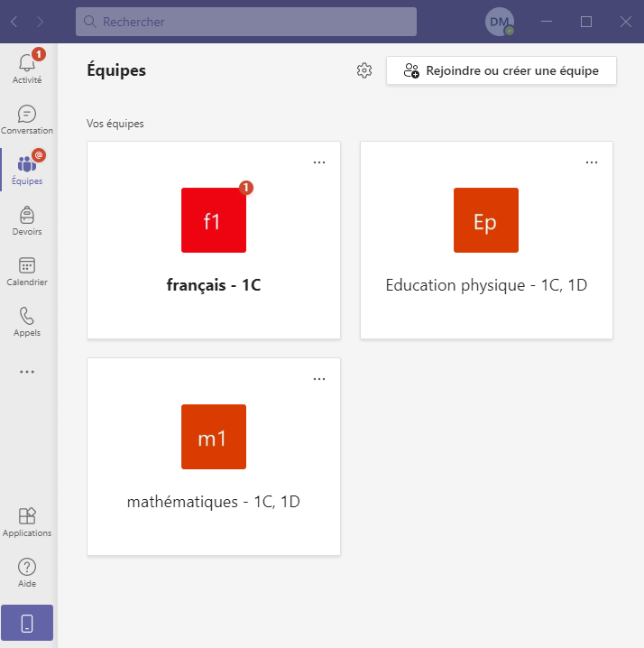This screenshot has height=648, width=644.
Task: Open the Calendrier icon
Action: pos(27,265)
